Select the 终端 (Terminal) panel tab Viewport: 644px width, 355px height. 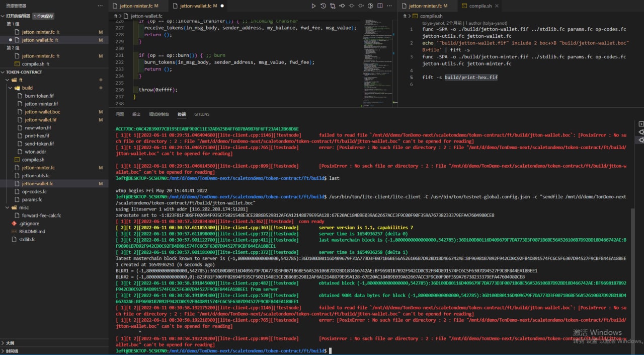[182, 114]
